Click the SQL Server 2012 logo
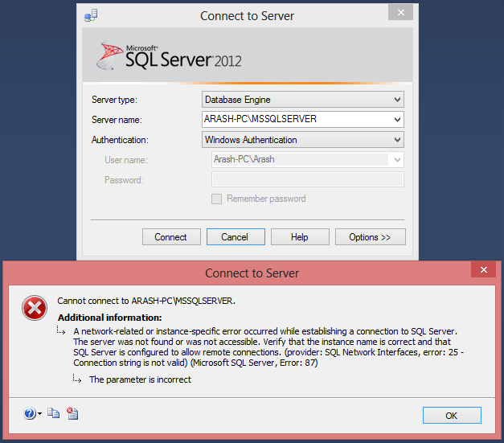The height and width of the screenshot is (443, 504). (169, 56)
